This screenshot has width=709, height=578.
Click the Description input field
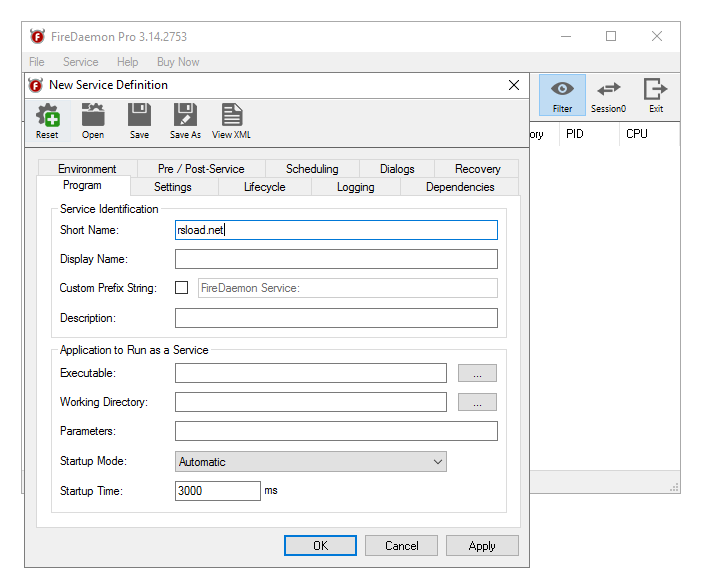coord(336,318)
